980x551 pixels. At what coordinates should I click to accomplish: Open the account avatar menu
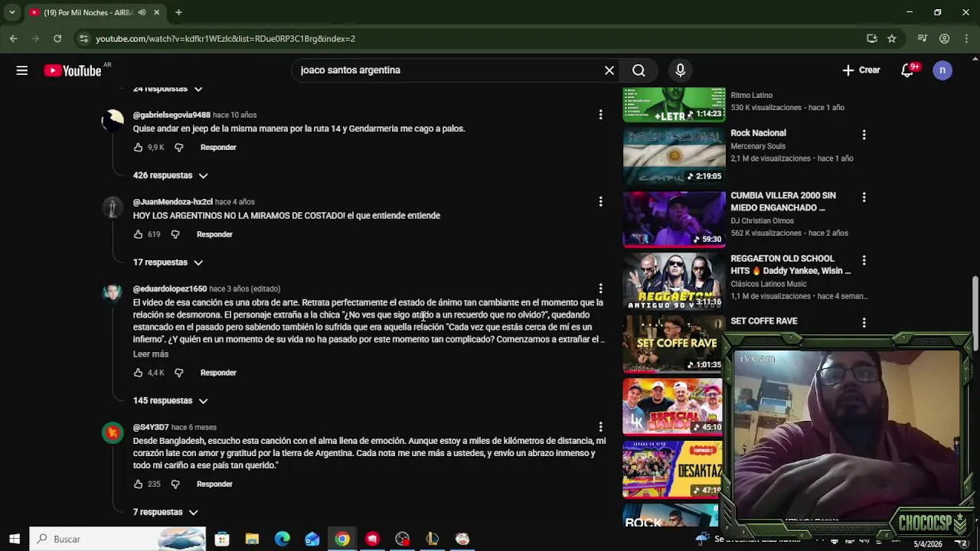tap(942, 70)
